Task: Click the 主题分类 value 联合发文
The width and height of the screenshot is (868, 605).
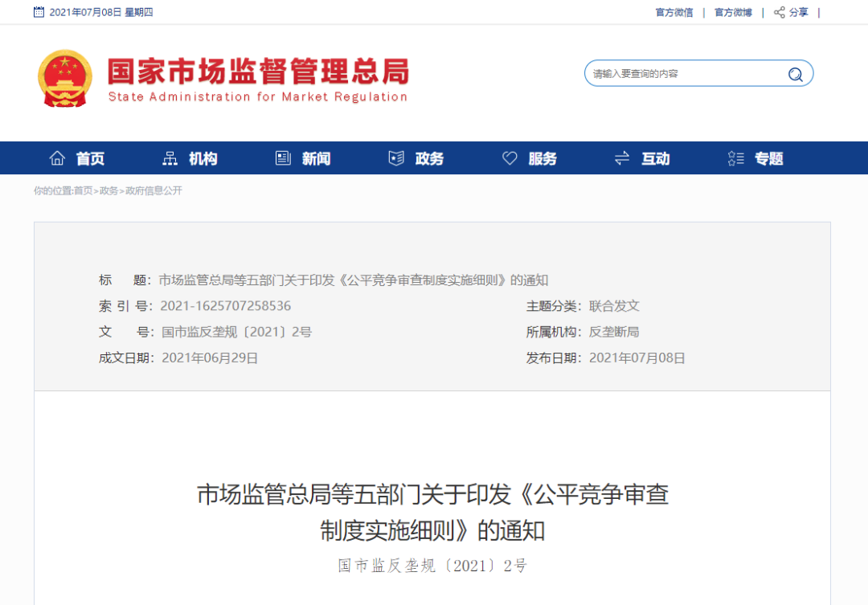Action: 614,306
